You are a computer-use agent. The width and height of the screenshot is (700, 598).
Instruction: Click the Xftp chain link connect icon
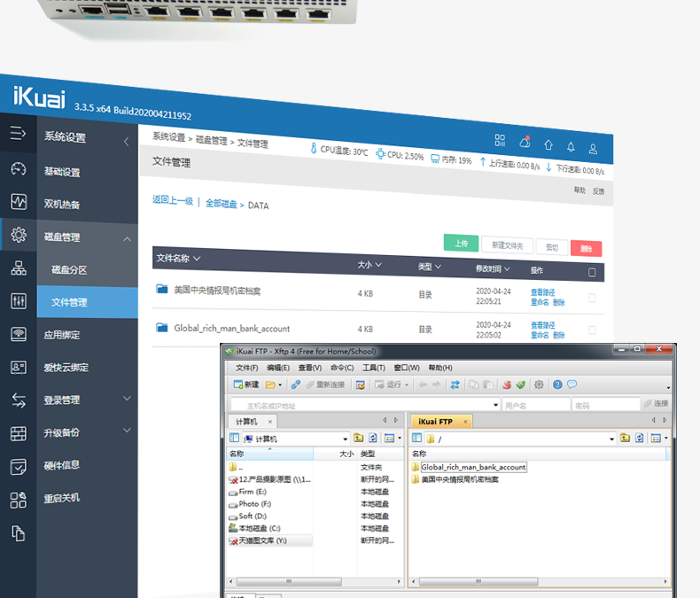(x=296, y=384)
